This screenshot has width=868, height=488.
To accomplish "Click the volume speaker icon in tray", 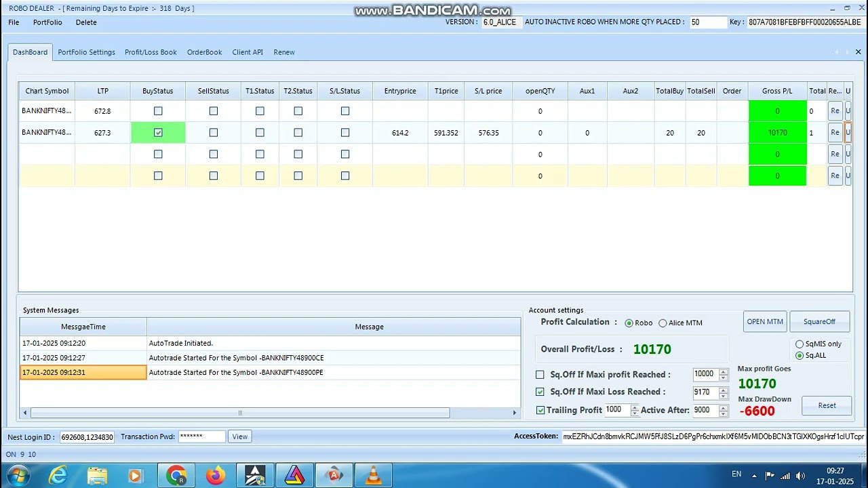I will pos(802,475).
